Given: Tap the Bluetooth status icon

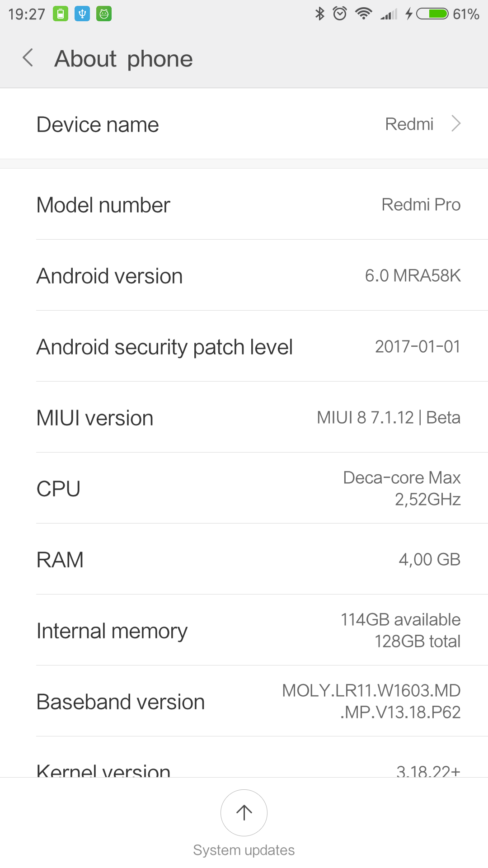Looking at the screenshot, I should coord(320,14).
